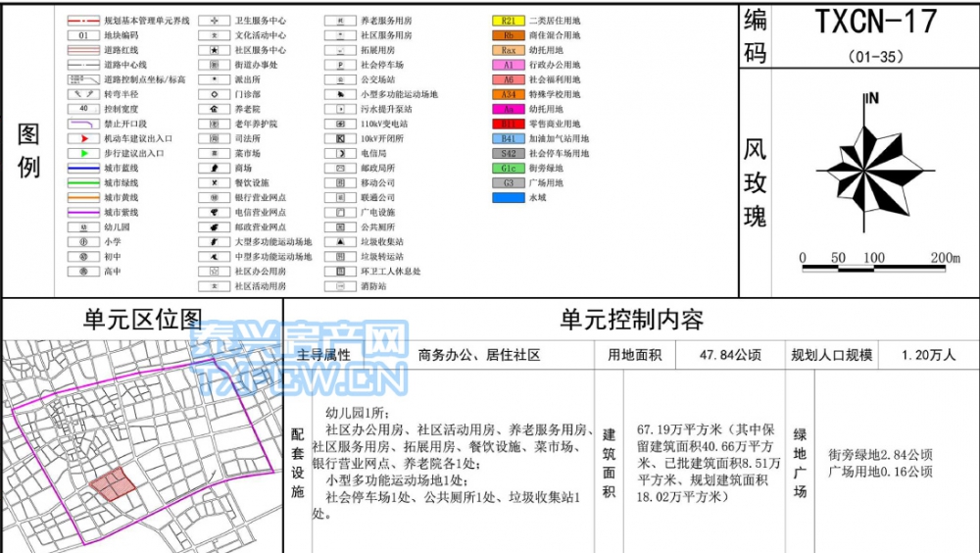980x553 pixels.
Task: Select the light blue B41 加油加气站 swatch
Action: pos(509,138)
